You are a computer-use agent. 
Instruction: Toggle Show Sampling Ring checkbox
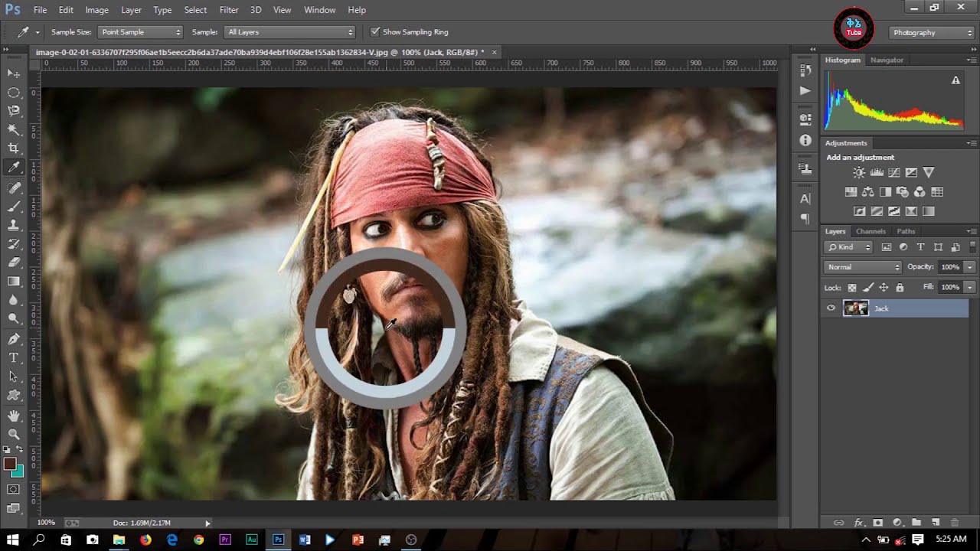click(375, 32)
